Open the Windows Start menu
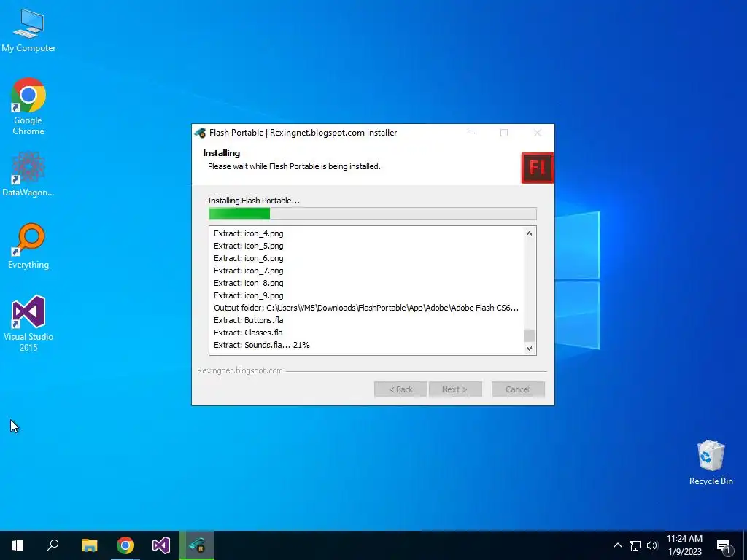This screenshot has height=560, width=747. (x=18, y=545)
